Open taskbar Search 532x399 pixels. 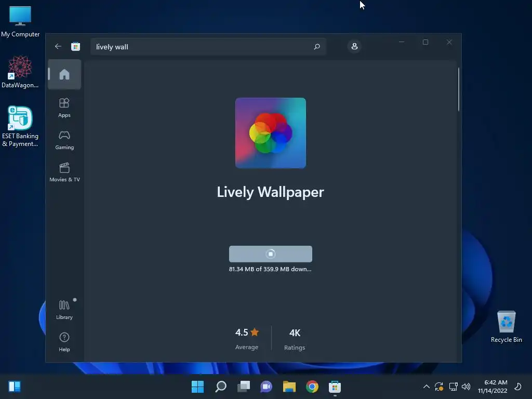[x=220, y=387]
